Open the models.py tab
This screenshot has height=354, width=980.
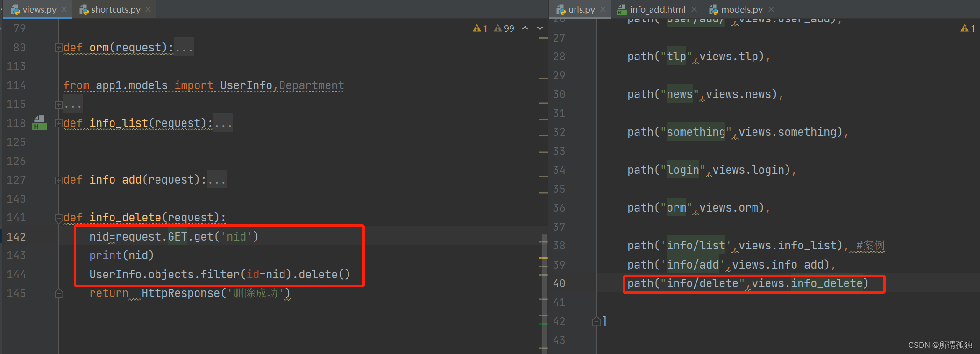(742, 9)
